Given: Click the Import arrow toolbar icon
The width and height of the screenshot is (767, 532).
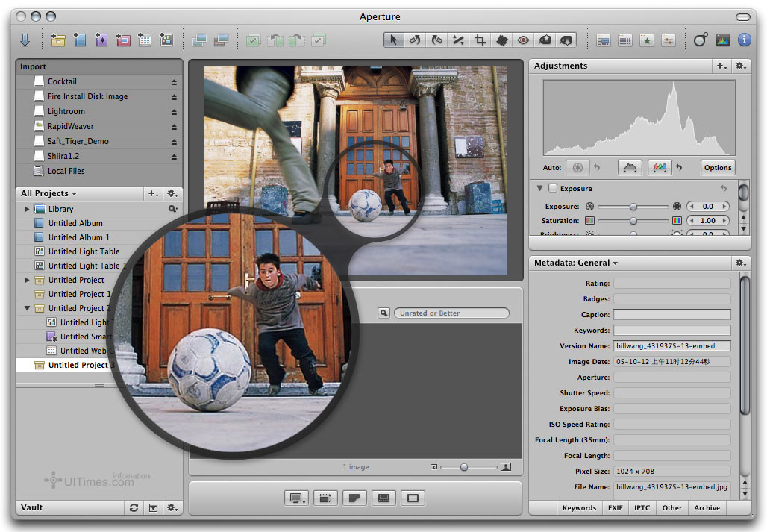Looking at the screenshot, I should click(25, 40).
